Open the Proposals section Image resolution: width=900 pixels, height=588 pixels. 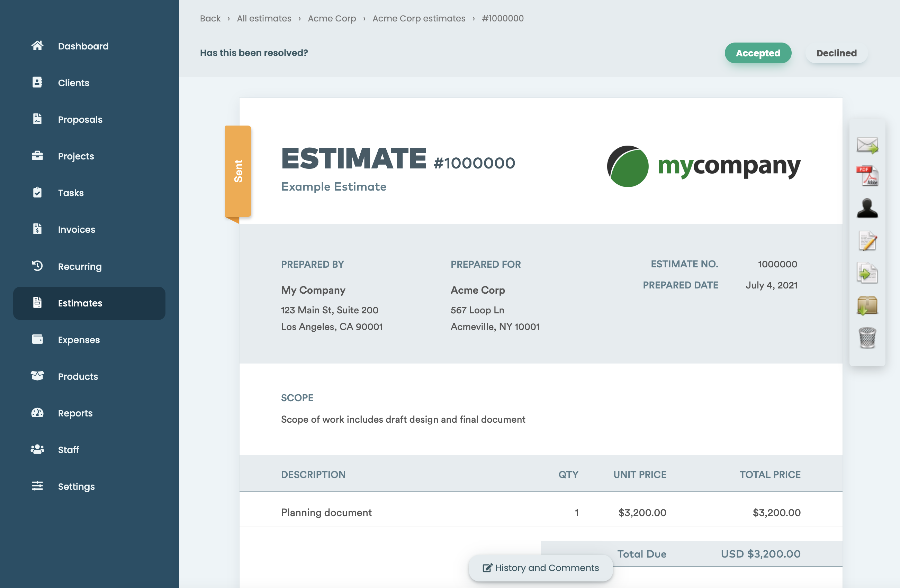click(80, 119)
